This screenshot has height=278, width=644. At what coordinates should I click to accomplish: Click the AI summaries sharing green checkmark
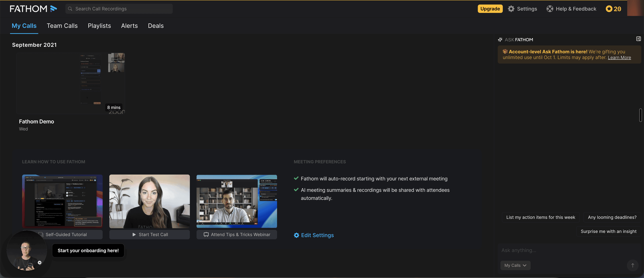[296, 190]
